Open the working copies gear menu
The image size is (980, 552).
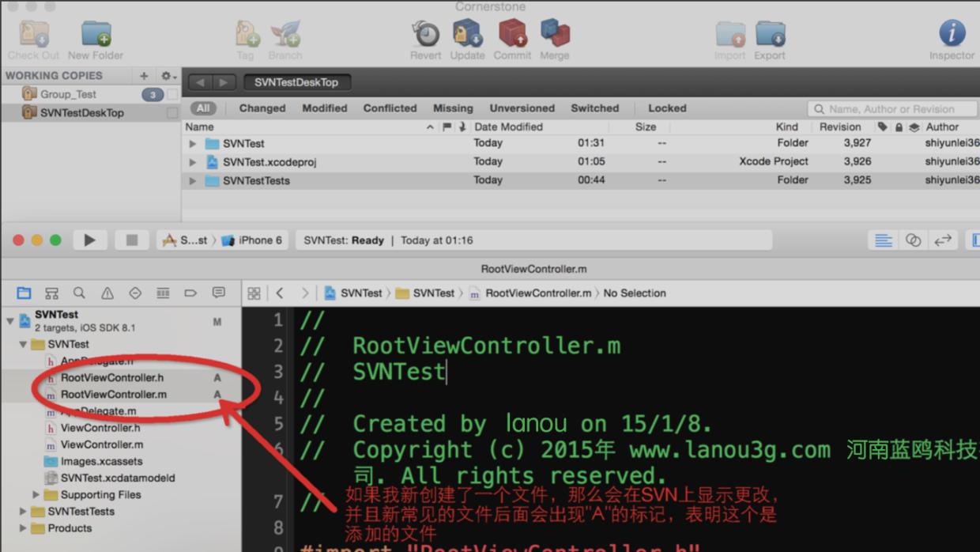tap(168, 76)
